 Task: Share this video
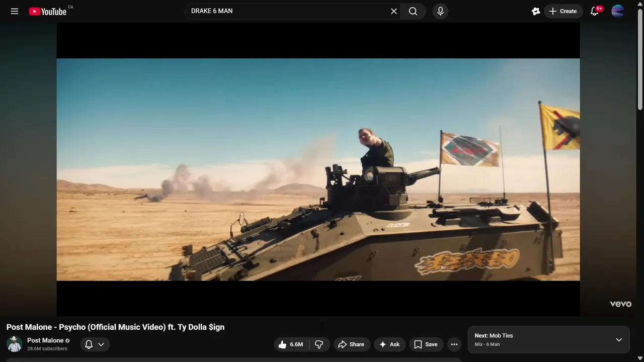(x=352, y=344)
